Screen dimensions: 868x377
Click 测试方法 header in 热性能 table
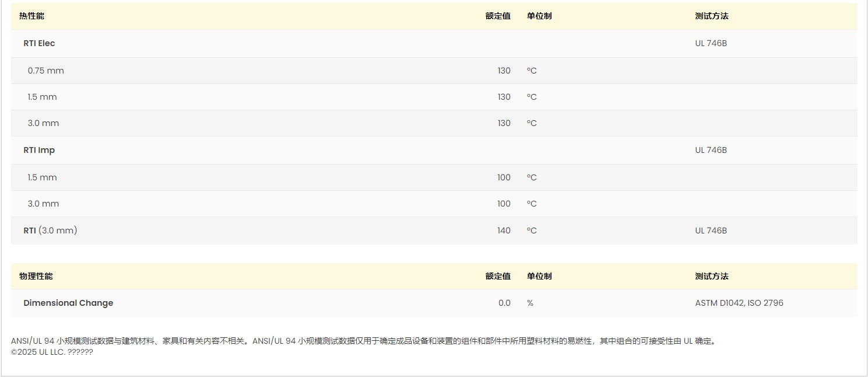coord(712,16)
